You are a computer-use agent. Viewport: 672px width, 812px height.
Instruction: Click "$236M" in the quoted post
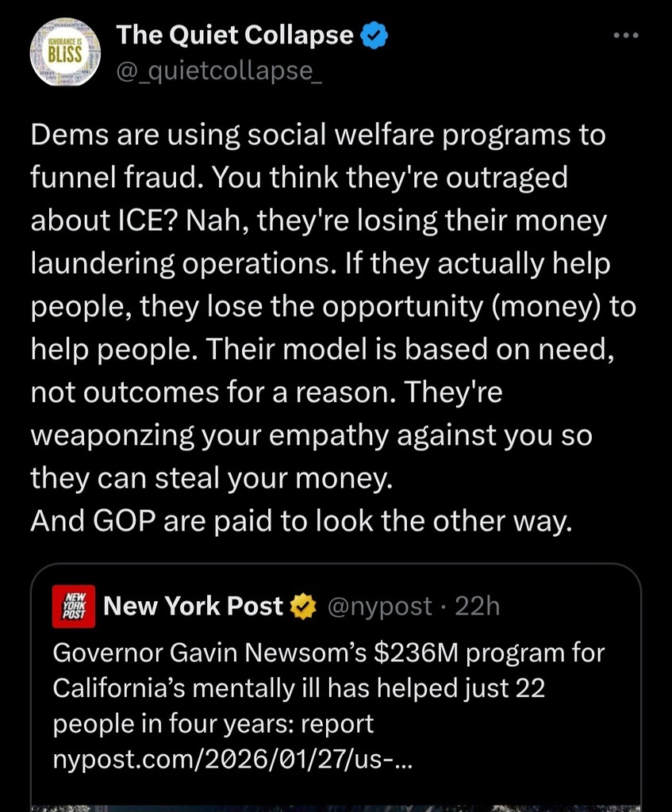pos(415,655)
